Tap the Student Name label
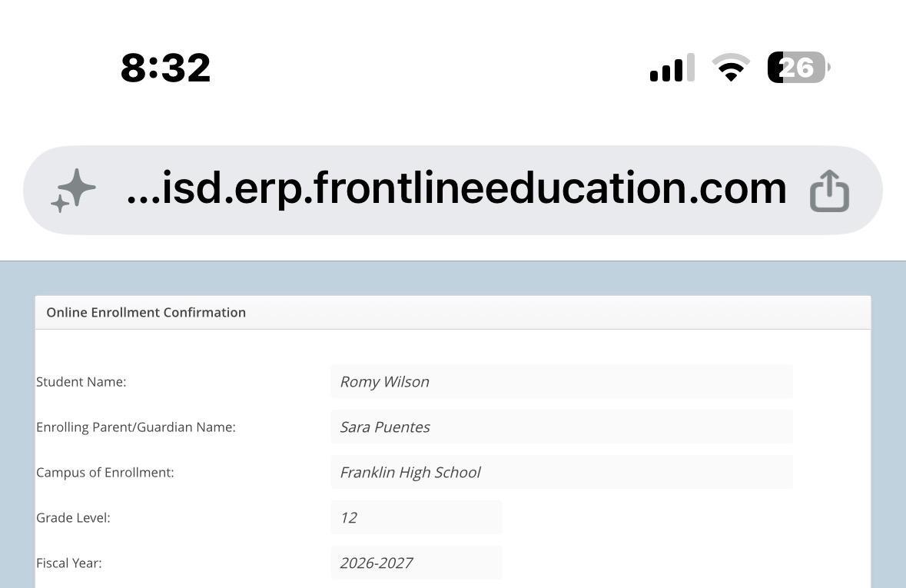Viewport: 906px width, 588px height. [81, 381]
